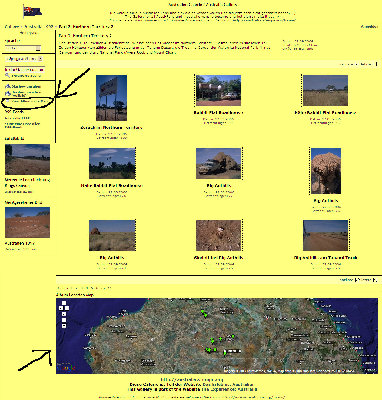
Task: Click the Australian flag logo at top
Action: click(x=32, y=11)
